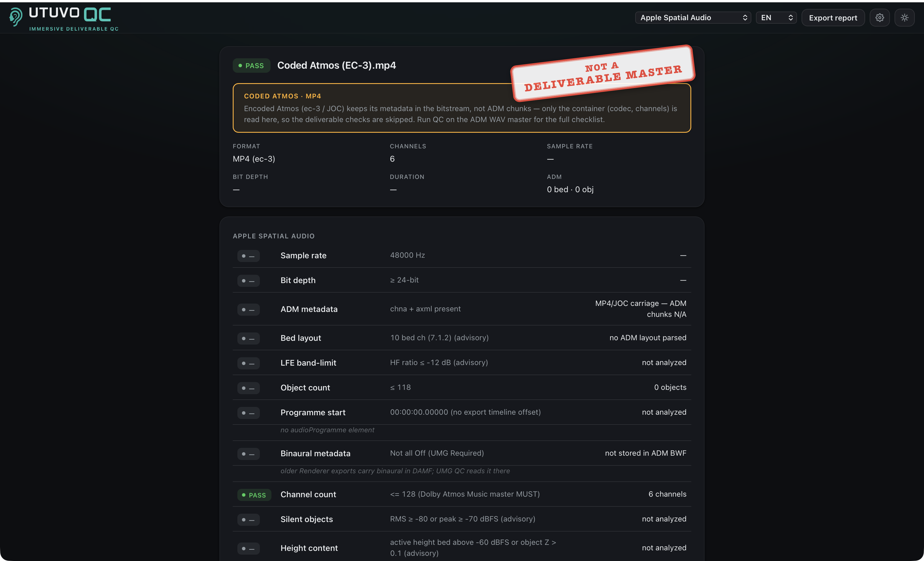
Task: Click the Sample rate row status badge
Action: point(248,256)
